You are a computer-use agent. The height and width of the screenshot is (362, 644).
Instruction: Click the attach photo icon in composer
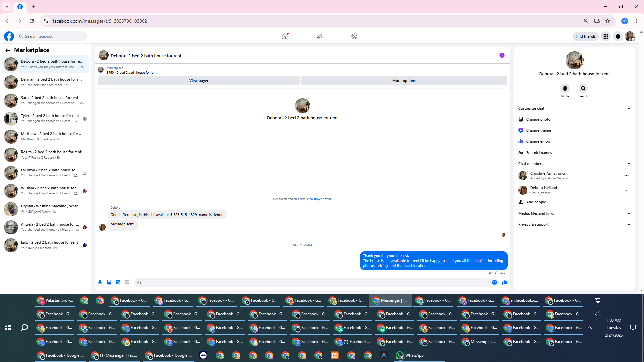(109, 282)
